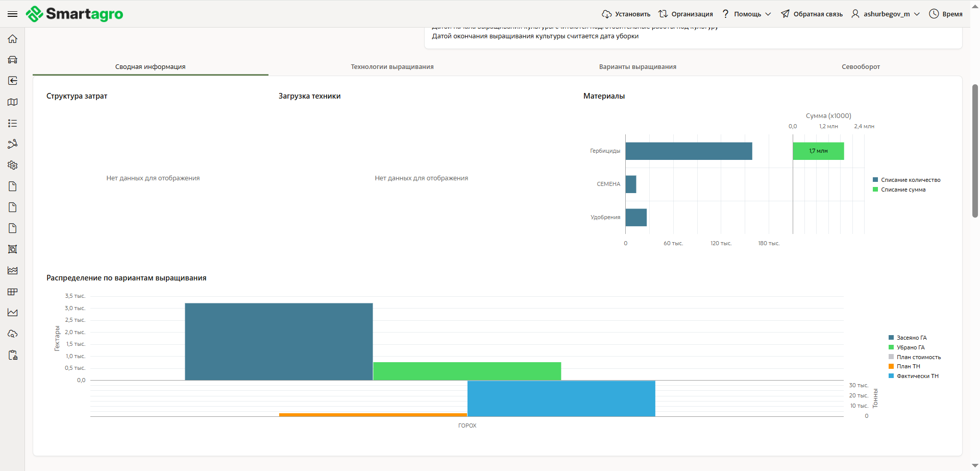Toggle 'Списание сумма' legend entry
980x471 pixels.
tap(902, 190)
